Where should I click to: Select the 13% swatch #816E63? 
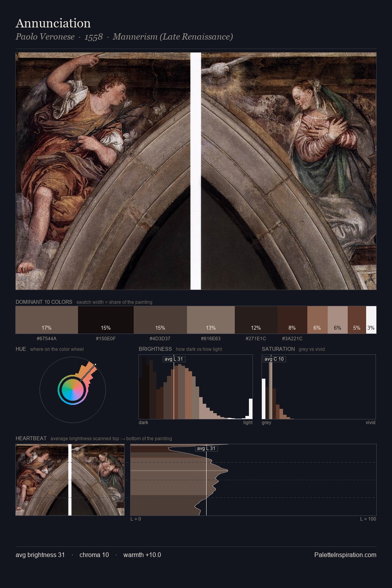click(x=211, y=320)
